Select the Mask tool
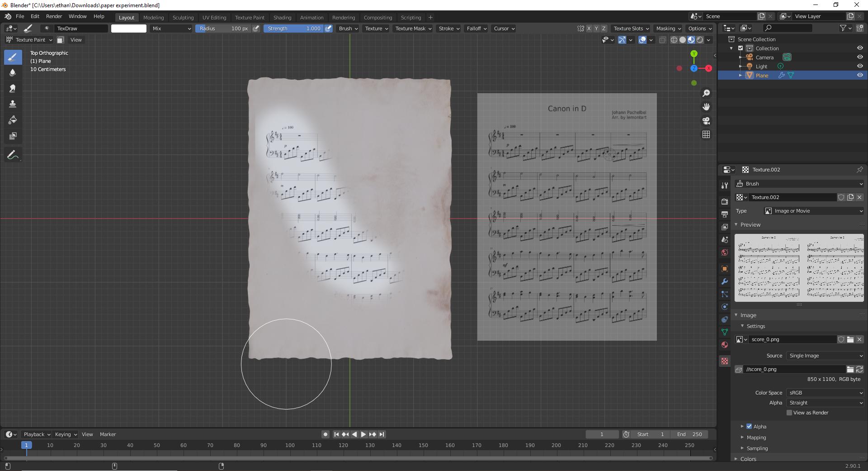The height and width of the screenshot is (471, 868). coord(13,136)
